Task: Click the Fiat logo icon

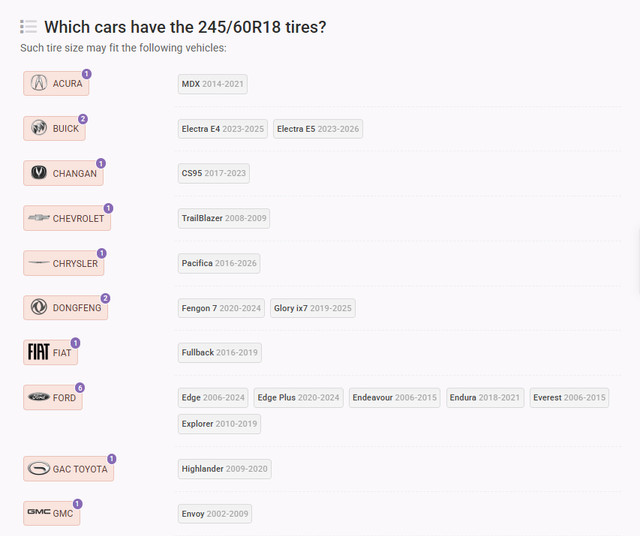Action: tap(38, 352)
